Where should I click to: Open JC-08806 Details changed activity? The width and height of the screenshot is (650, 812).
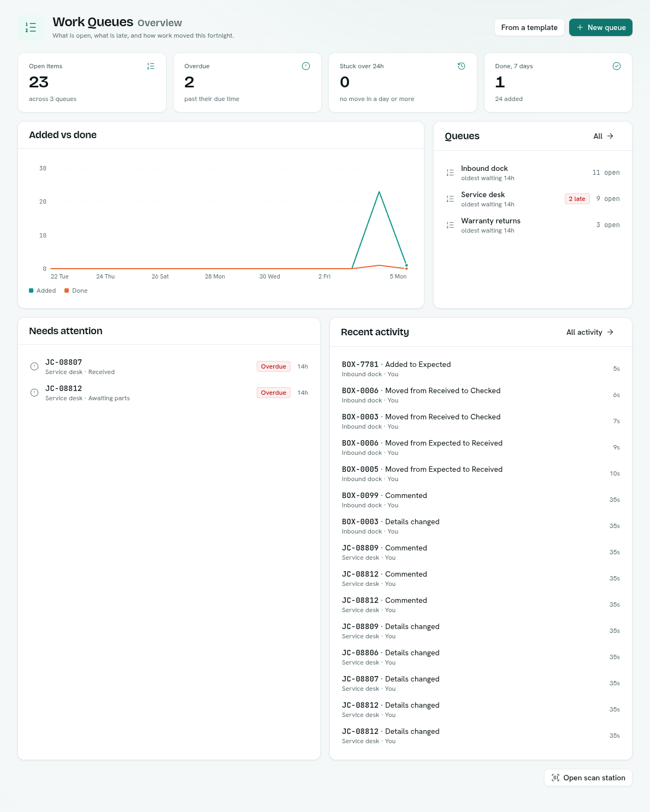[x=481, y=657]
